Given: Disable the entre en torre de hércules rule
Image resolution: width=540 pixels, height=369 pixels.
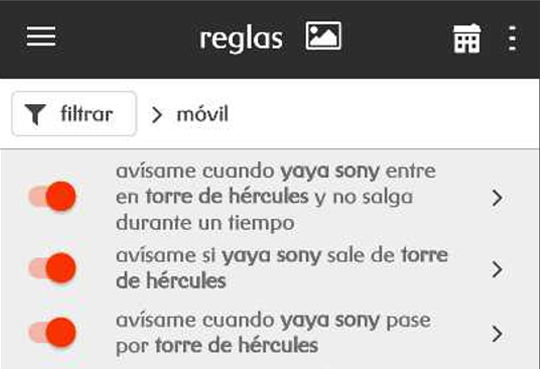Looking at the screenshot, I should [52, 196].
